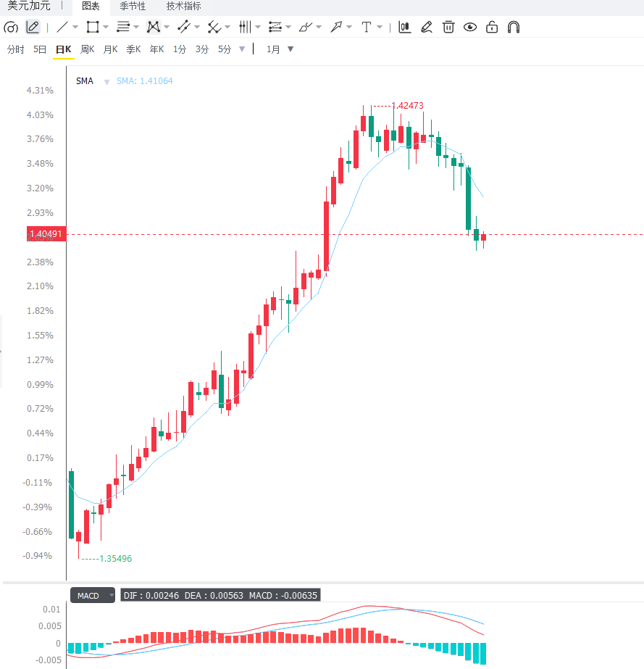The width and height of the screenshot is (644, 669).
Task: Expand the cycle lines dropdown arrow
Action: (258, 28)
